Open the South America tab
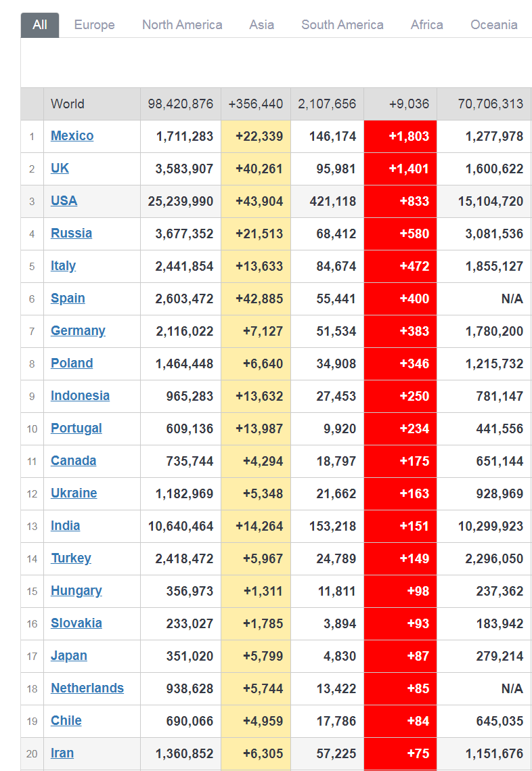532x771 pixels. pos(342,25)
